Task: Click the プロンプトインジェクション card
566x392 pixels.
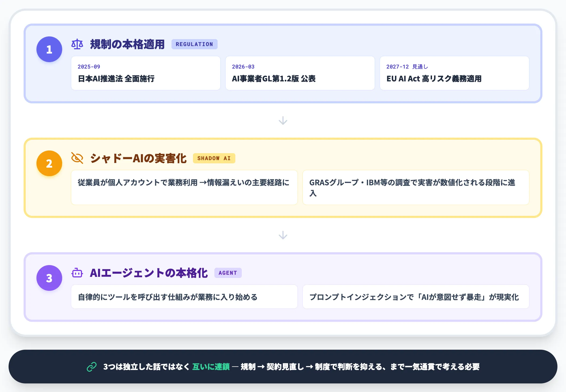Action: coord(416,297)
